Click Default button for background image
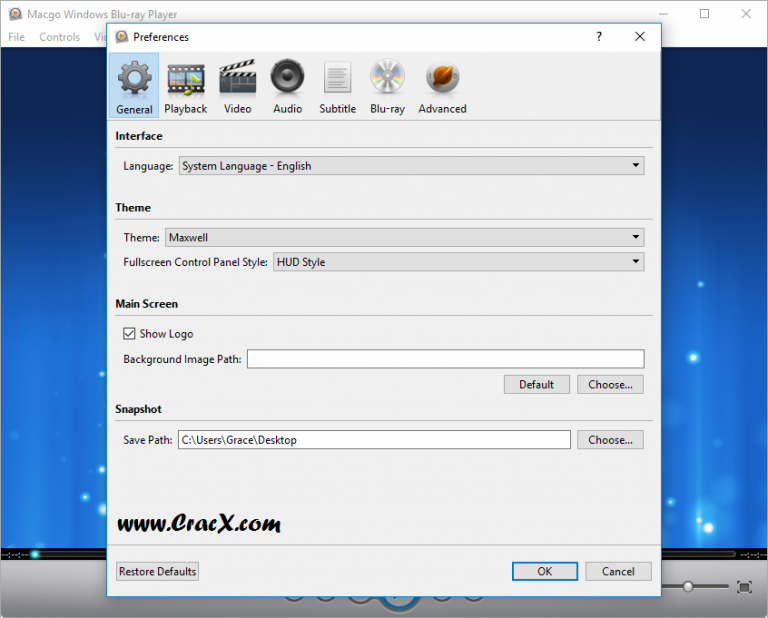 pyautogui.click(x=537, y=384)
